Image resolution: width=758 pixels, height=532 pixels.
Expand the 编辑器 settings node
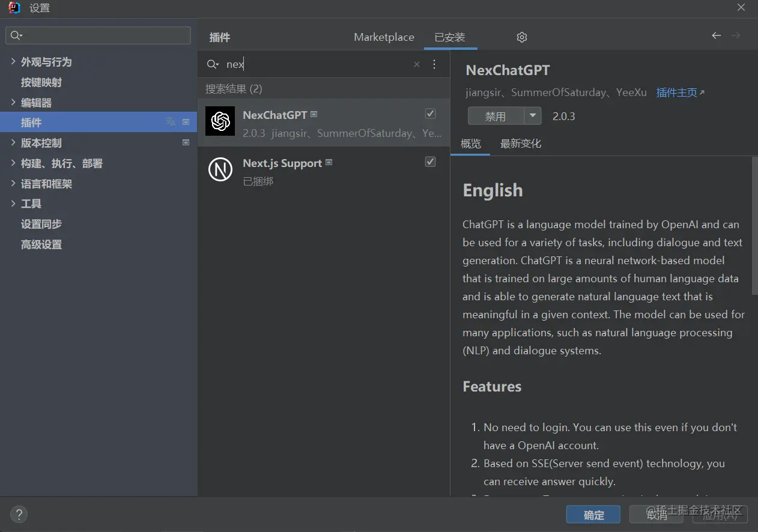coord(13,102)
